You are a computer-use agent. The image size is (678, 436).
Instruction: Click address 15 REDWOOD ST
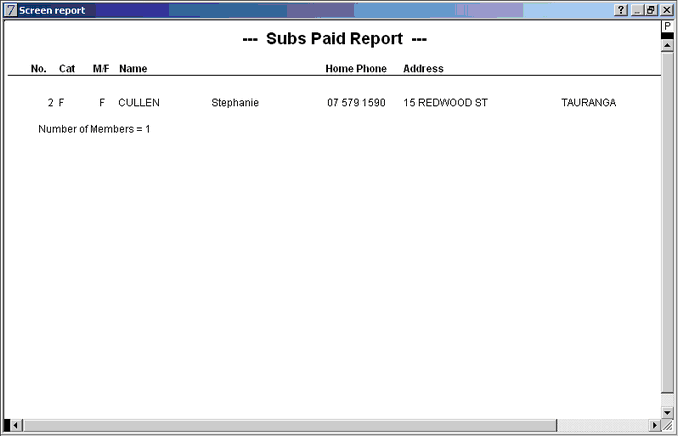tap(445, 103)
